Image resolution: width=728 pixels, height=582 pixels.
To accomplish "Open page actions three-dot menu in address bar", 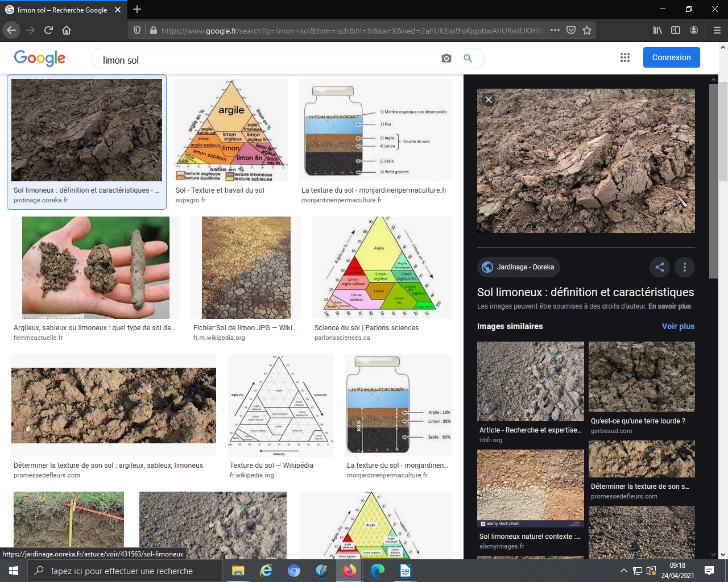I will (555, 30).
